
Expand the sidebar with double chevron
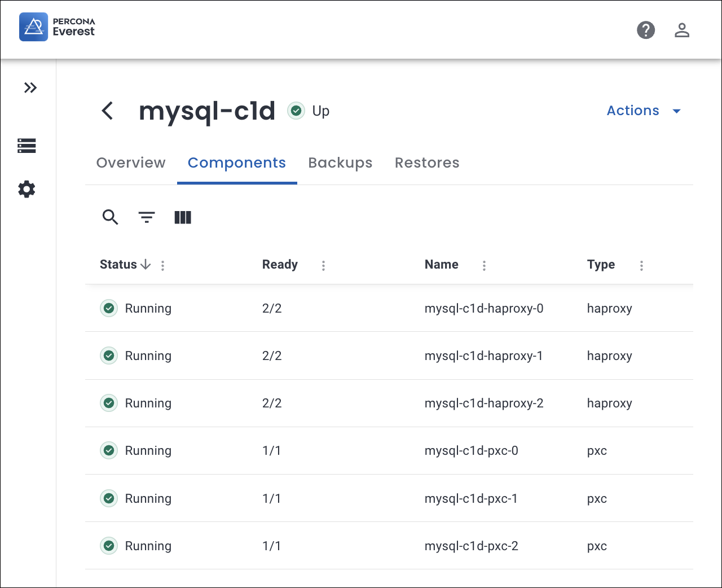(30, 87)
